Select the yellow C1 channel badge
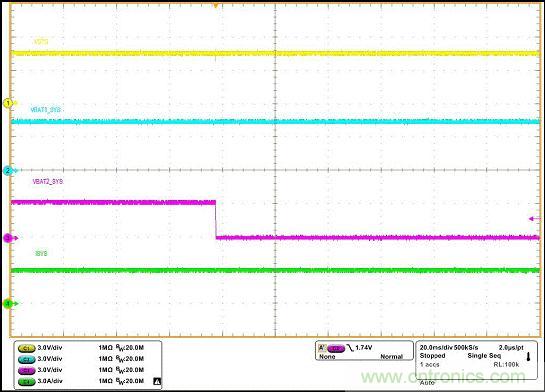Screen dimensions: 545x392 pyautogui.click(x=26, y=348)
